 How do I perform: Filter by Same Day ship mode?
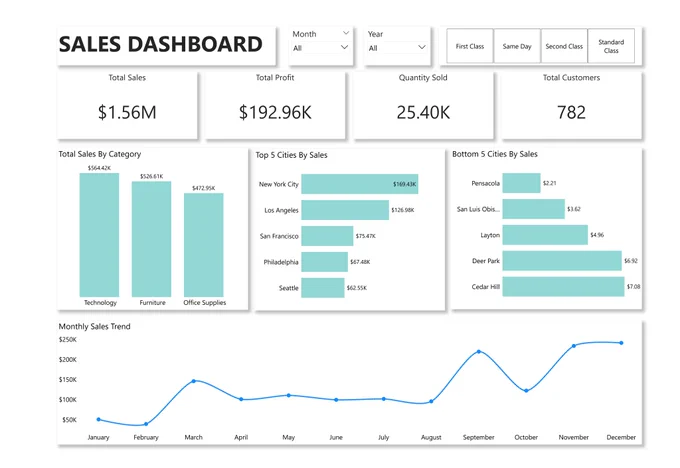(x=517, y=46)
